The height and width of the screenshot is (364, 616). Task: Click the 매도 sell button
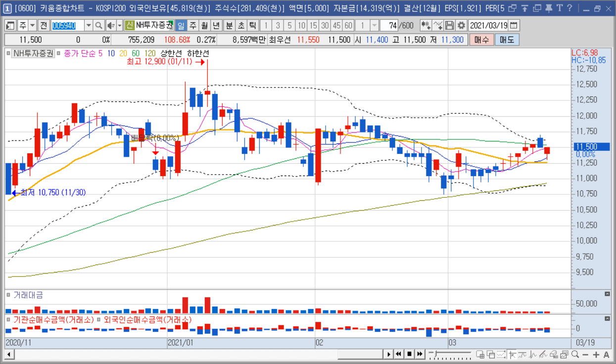coord(507,40)
